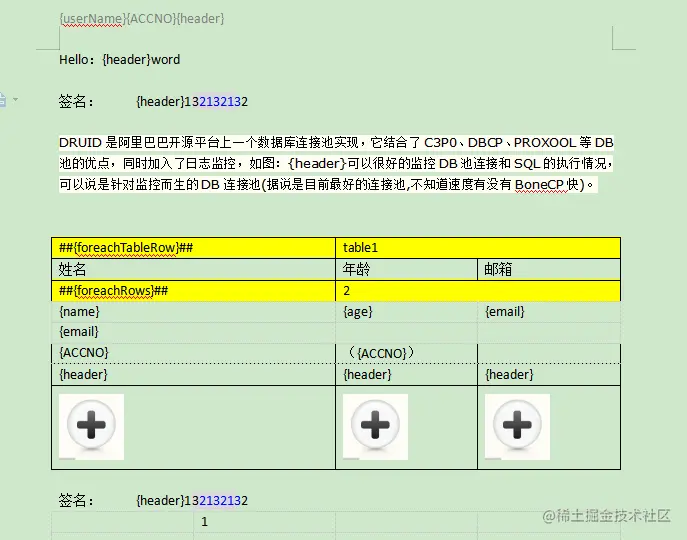The height and width of the screenshot is (540, 687).
Task: Click the {name} table cell
Action: pyautogui.click(x=193, y=312)
